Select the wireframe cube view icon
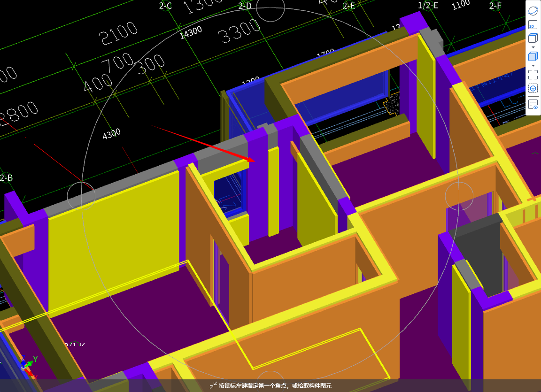This screenshot has width=541, height=392. tap(533, 38)
